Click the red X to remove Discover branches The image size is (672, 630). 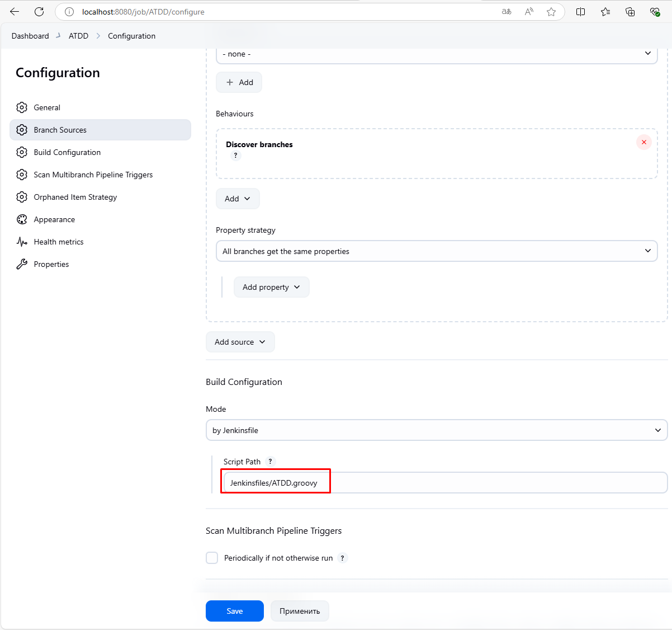click(x=643, y=142)
